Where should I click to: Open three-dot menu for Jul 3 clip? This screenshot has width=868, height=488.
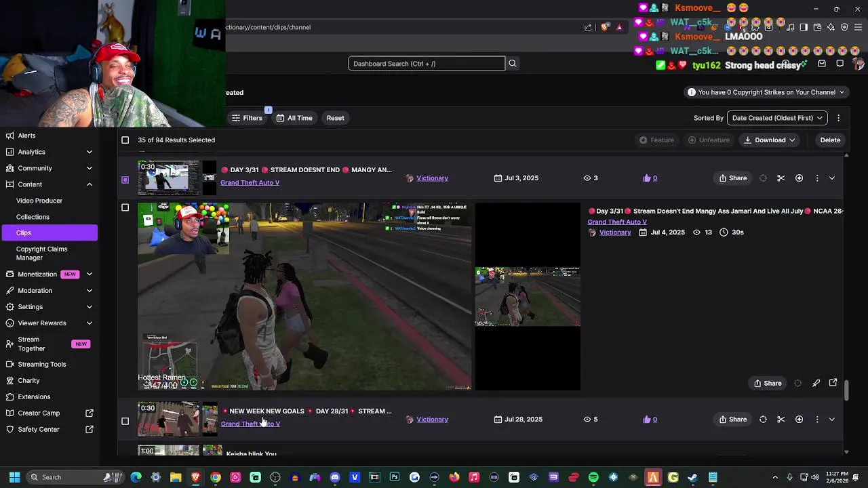tap(817, 178)
